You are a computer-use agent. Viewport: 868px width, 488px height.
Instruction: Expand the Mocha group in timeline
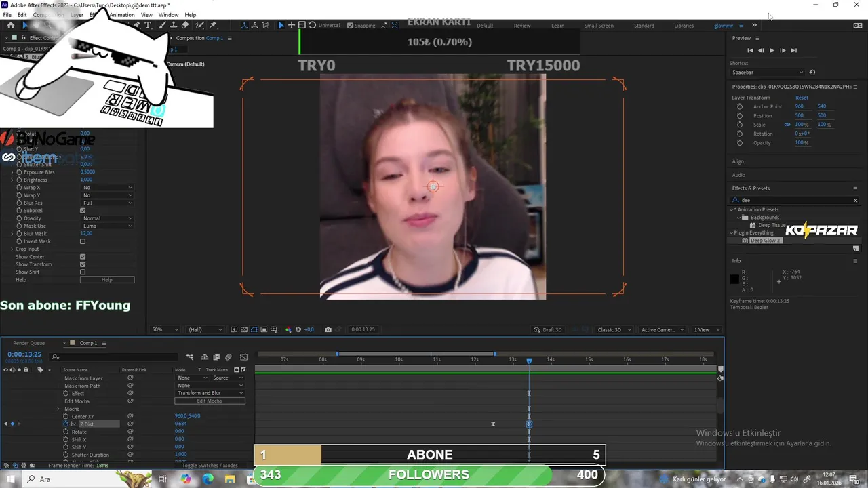coord(58,409)
